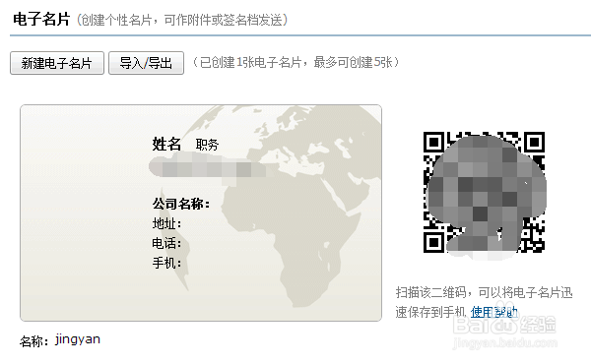This screenshot has width=591, height=364.
Task: Click the 手机 label on the card
Action: [166, 263]
